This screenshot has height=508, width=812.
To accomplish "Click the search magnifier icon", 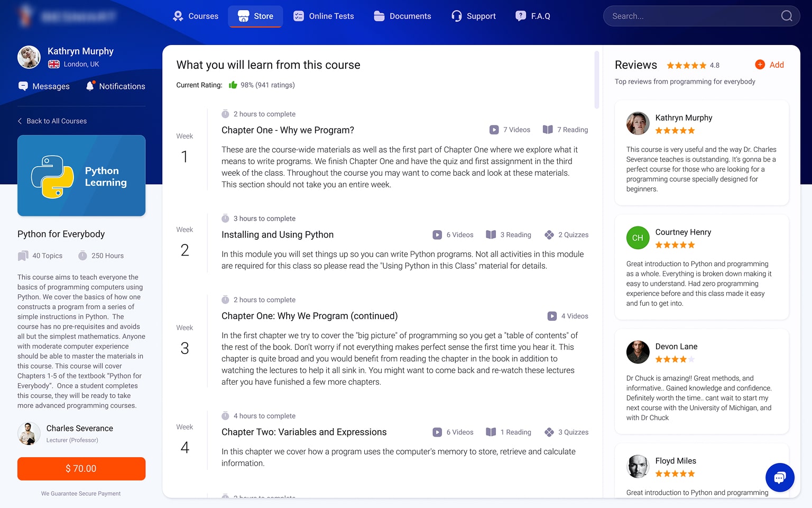I will 787,16.
